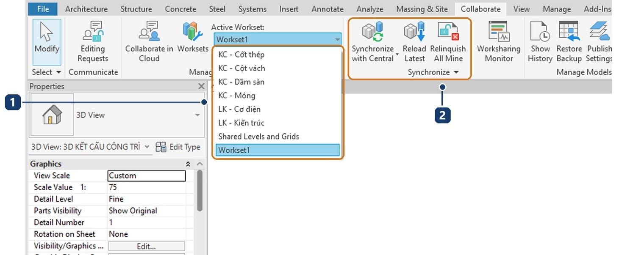Click the View Scale Custom field

(x=147, y=175)
